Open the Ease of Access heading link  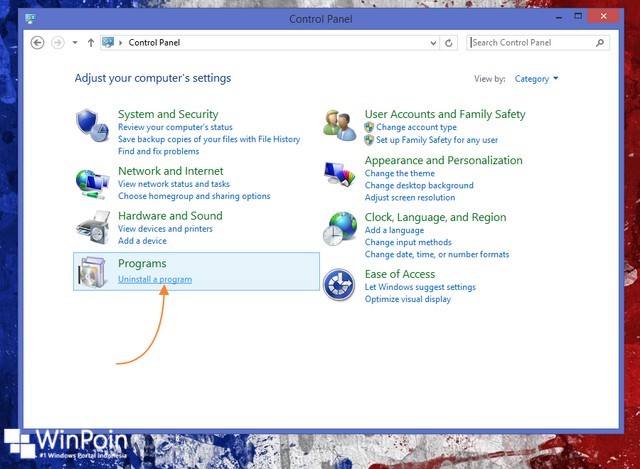point(400,274)
